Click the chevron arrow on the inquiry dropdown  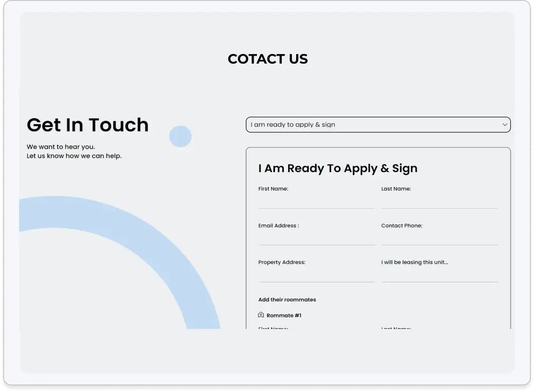click(x=504, y=125)
